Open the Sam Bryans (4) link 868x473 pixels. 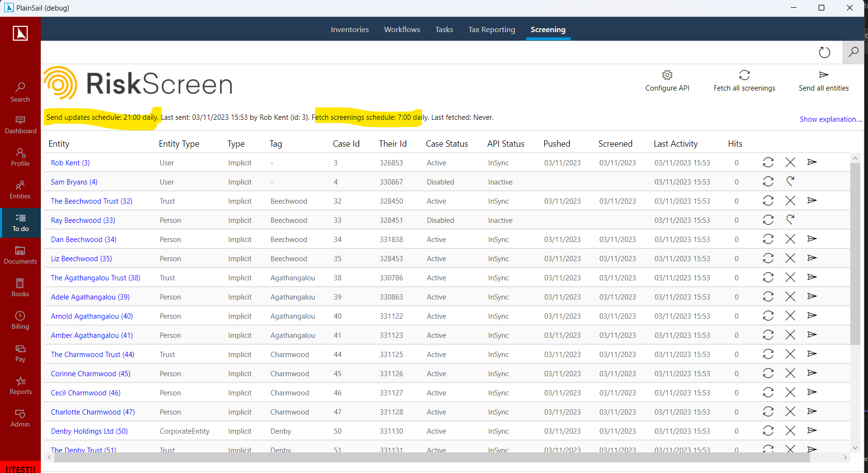(74, 182)
